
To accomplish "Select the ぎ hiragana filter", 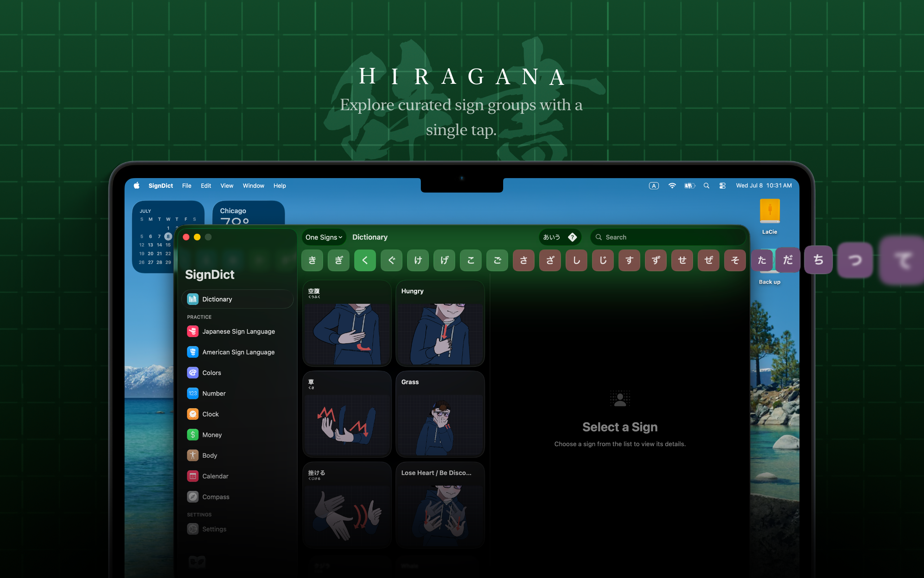I will (x=339, y=260).
